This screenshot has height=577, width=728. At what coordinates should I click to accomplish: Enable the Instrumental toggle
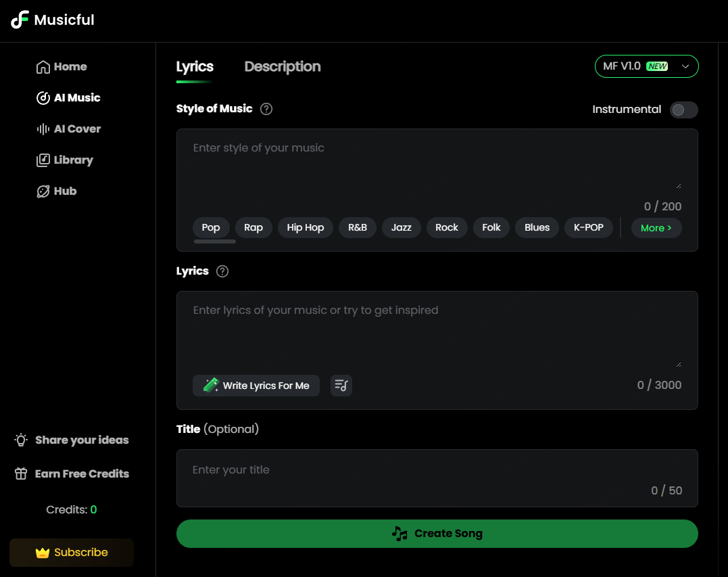[x=683, y=110]
